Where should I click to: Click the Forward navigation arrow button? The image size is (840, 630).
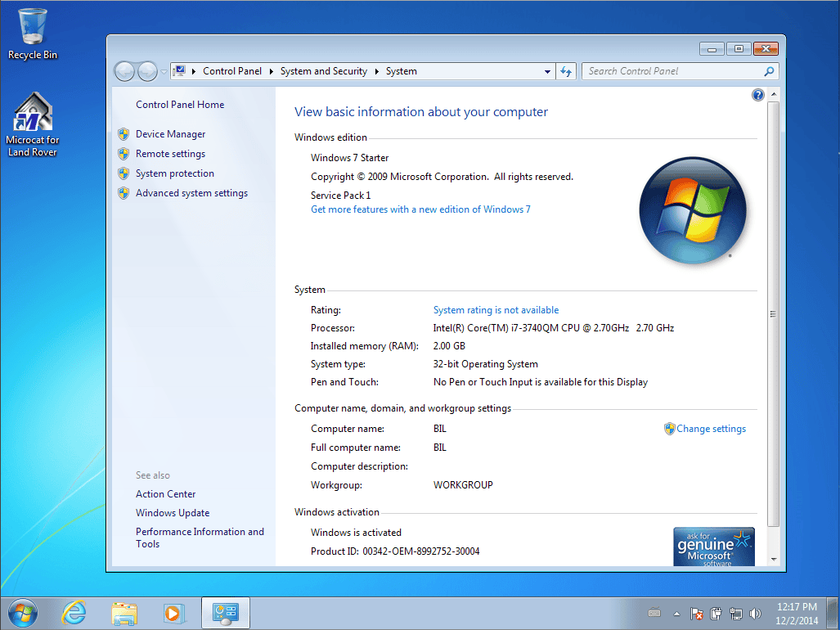[146, 71]
